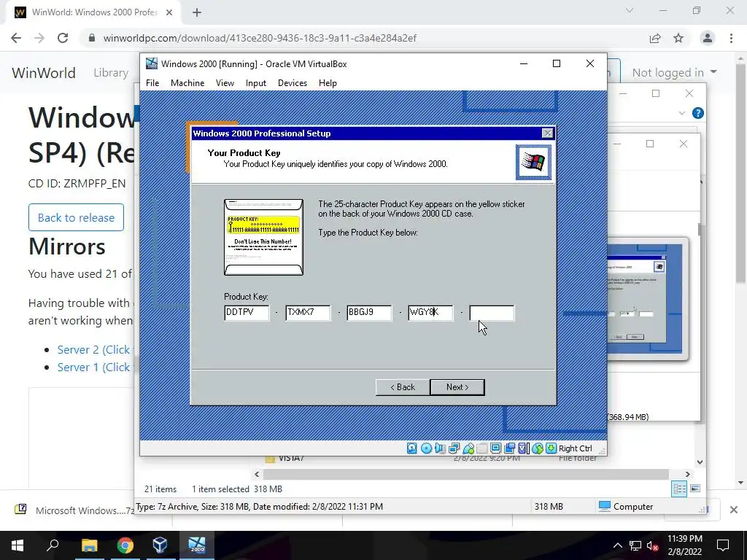The image size is (747, 560).
Task: Click the shared folders indicator icon
Action: [x=481, y=448]
